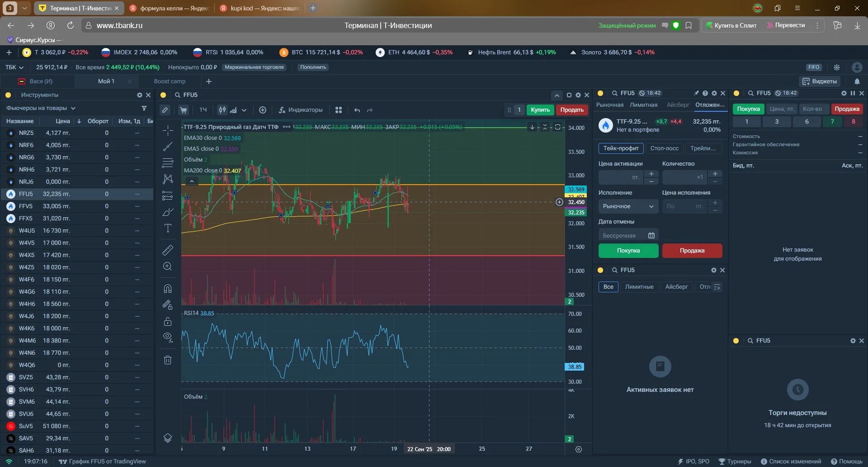Click the cart trading icon on chart toolbar
The image size is (868, 467).
pyautogui.click(x=184, y=110)
